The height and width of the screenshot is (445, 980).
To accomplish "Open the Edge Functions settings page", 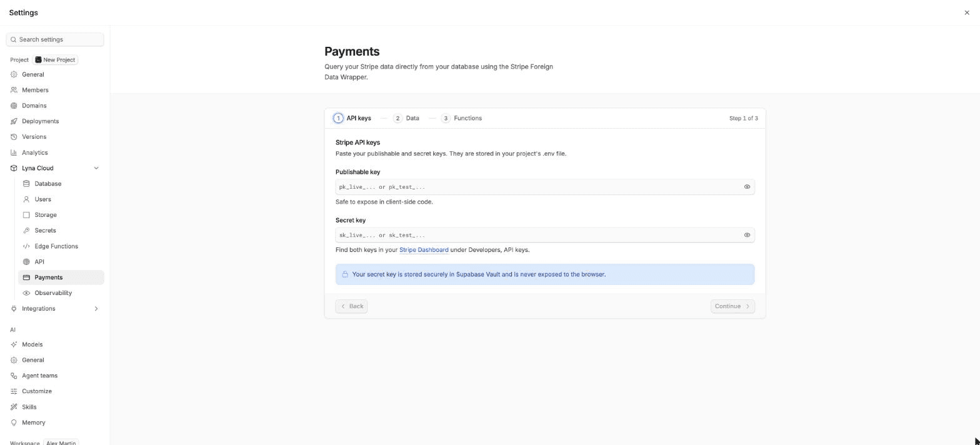I will pos(61,246).
